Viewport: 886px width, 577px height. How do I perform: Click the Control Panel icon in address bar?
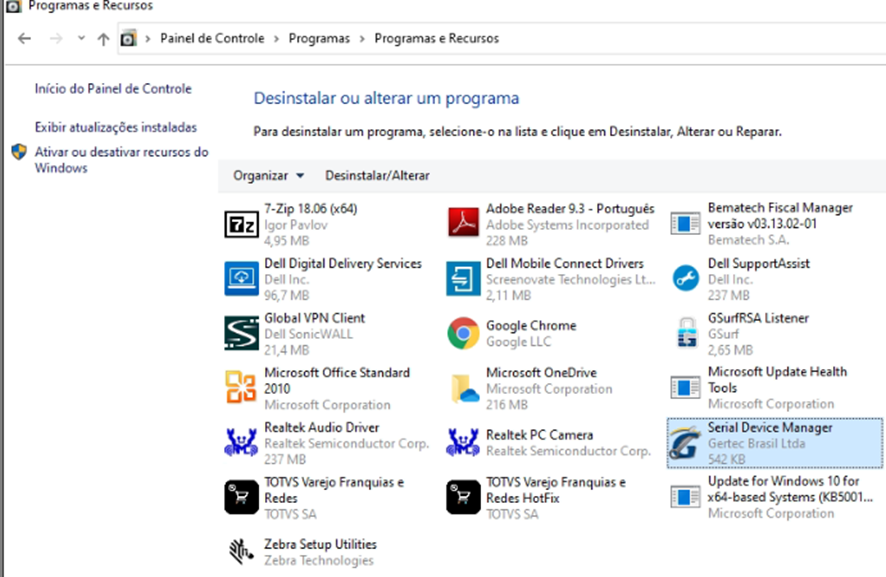pyautogui.click(x=129, y=38)
